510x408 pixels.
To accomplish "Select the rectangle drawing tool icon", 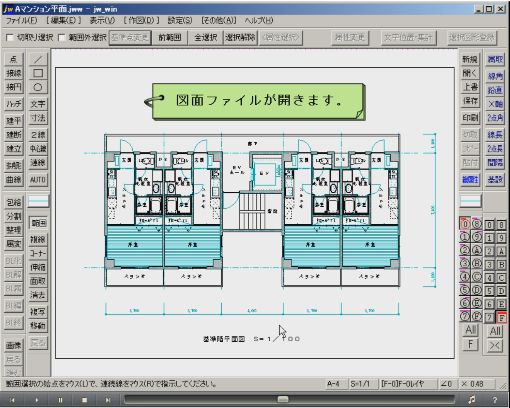I will click(x=38, y=73).
